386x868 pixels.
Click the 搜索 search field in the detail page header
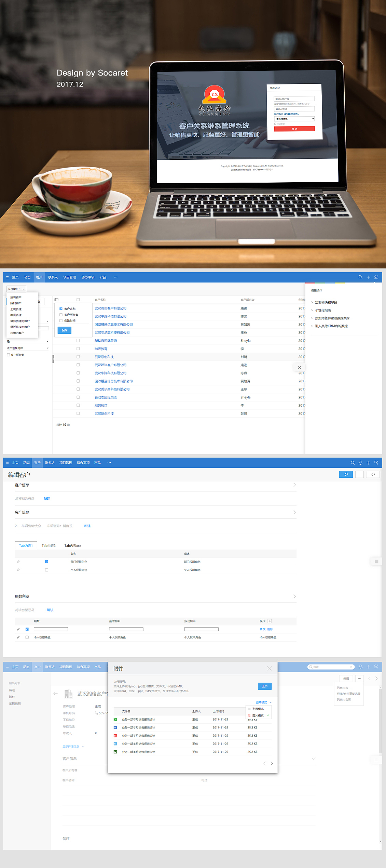331,667
